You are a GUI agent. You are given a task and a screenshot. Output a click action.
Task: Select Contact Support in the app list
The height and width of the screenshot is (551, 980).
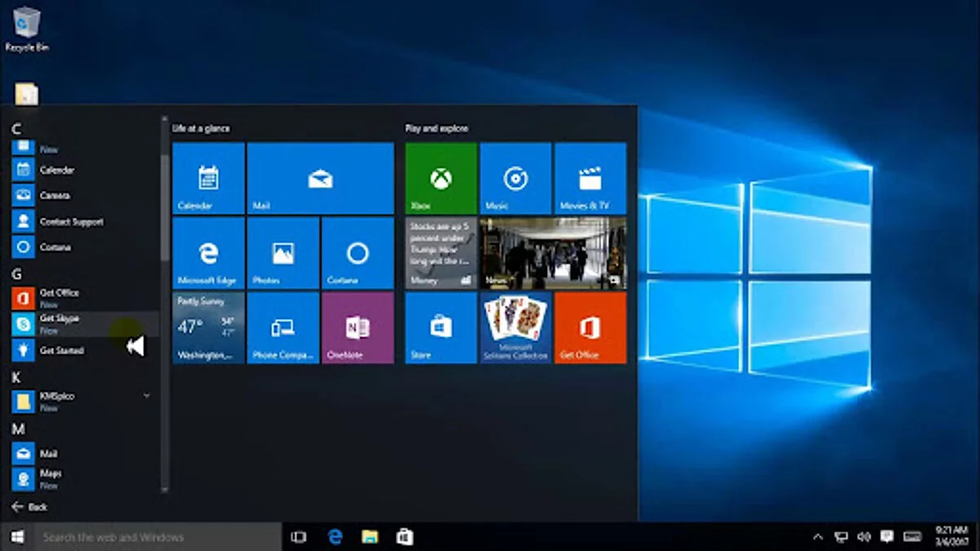[x=71, y=221]
